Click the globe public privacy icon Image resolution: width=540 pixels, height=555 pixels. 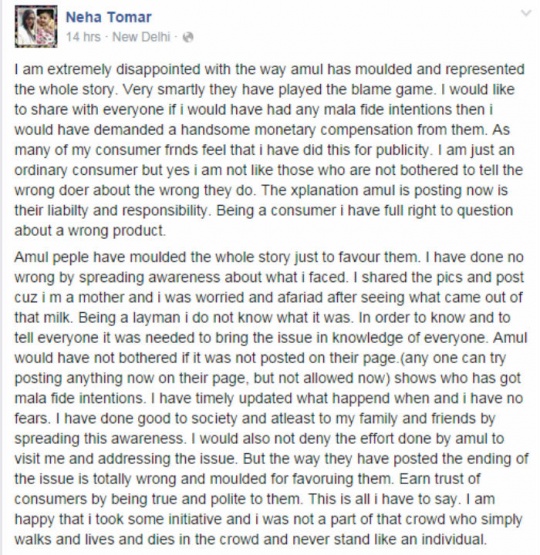click(188, 37)
